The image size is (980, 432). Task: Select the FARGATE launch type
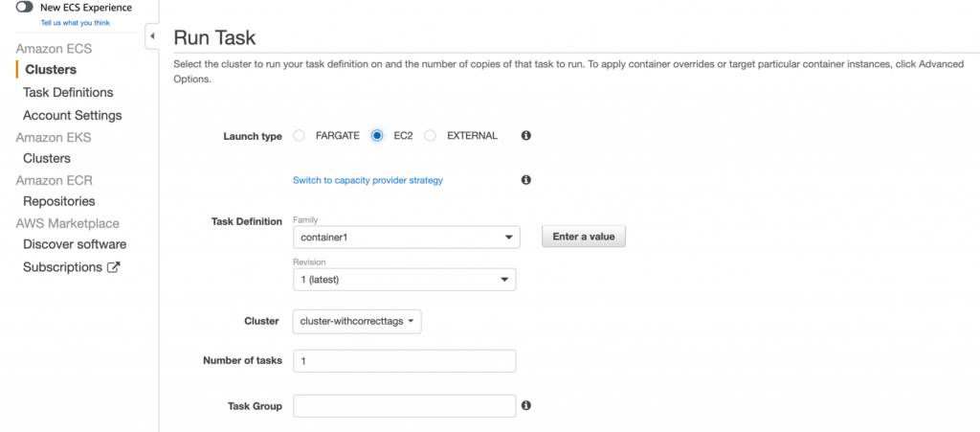pyautogui.click(x=299, y=136)
